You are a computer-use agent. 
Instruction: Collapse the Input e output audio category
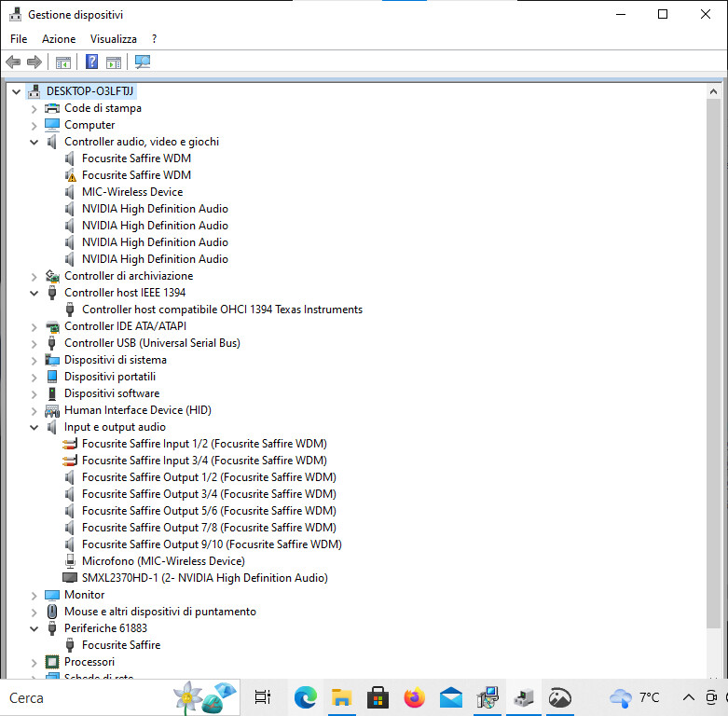(x=34, y=427)
